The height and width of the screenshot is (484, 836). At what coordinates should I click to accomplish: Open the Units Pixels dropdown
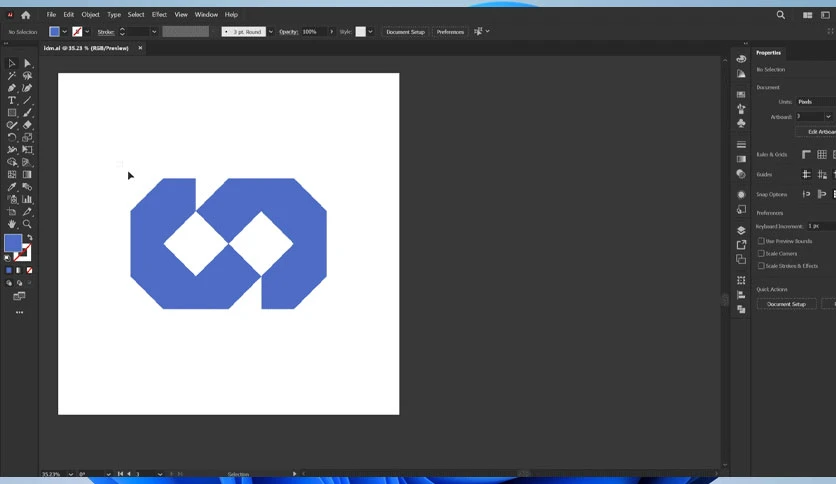[x=816, y=102]
